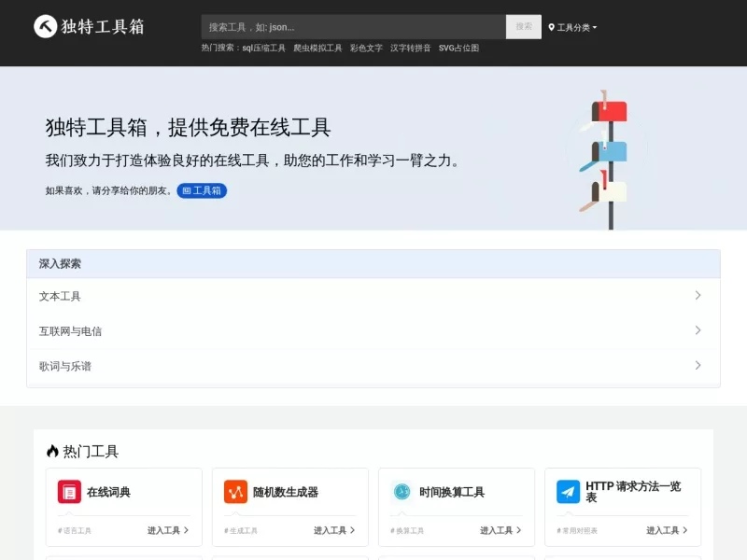747x560 pixels.
Task: Click the clock icon for 时间换算工具
Action: tap(402, 492)
